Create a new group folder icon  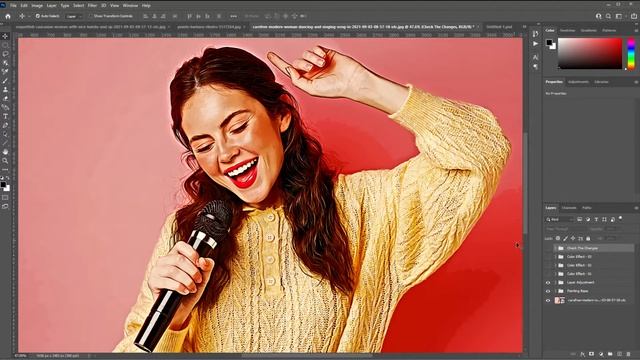point(610,354)
